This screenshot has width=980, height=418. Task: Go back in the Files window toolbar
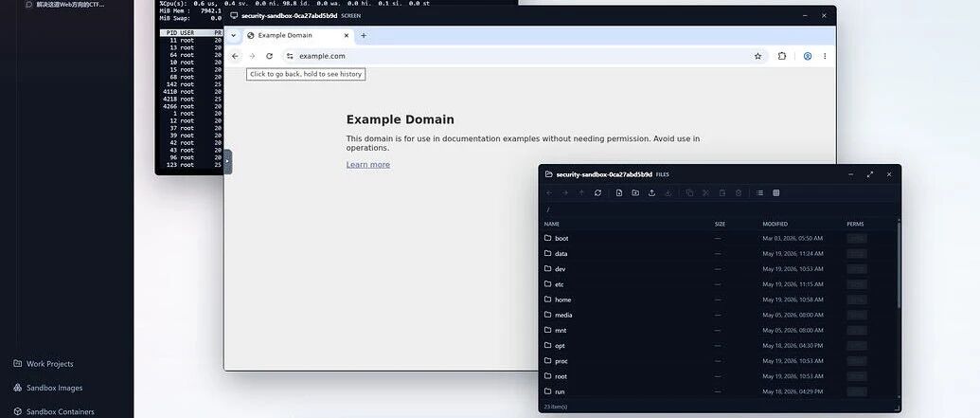click(549, 192)
